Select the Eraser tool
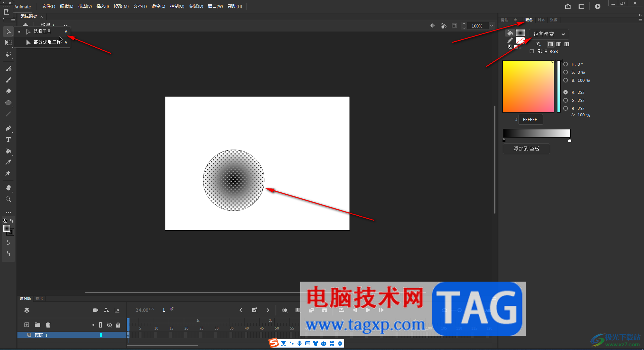 click(x=8, y=91)
